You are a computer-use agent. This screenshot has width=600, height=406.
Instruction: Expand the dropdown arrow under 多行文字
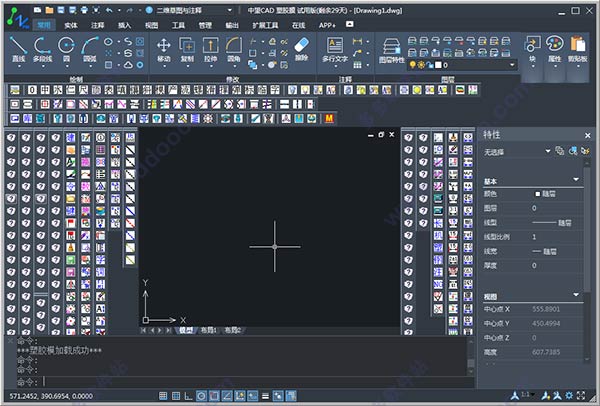point(335,67)
